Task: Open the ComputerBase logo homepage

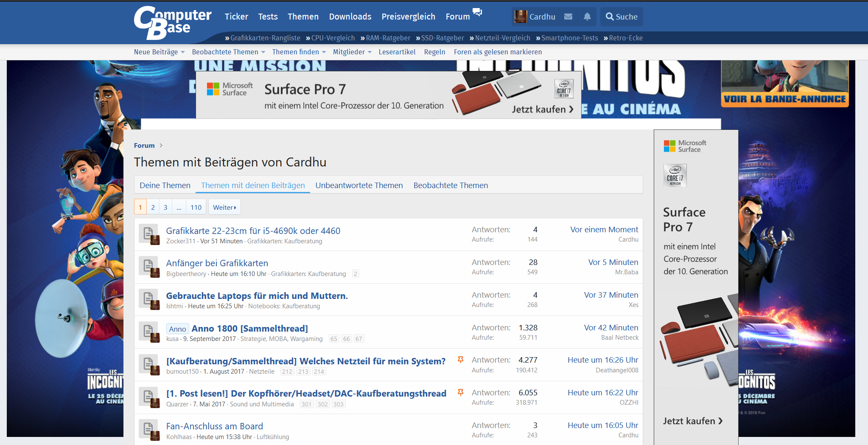Action: tap(173, 23)
